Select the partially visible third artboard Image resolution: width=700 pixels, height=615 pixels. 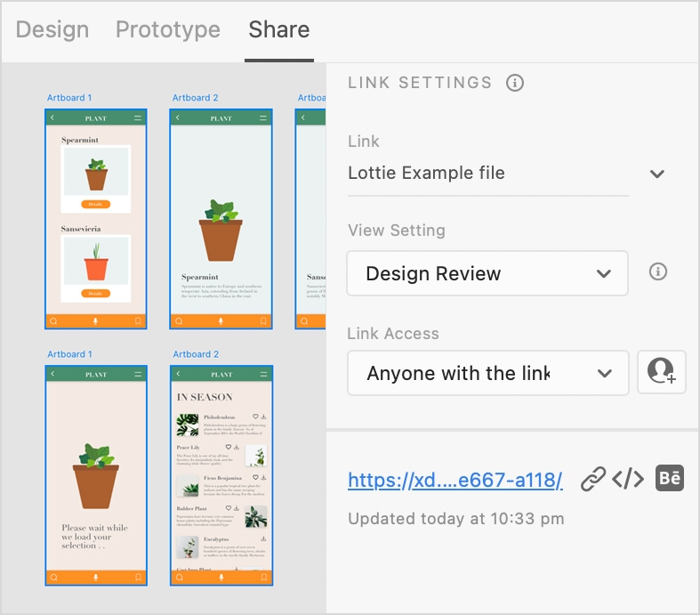310,219
